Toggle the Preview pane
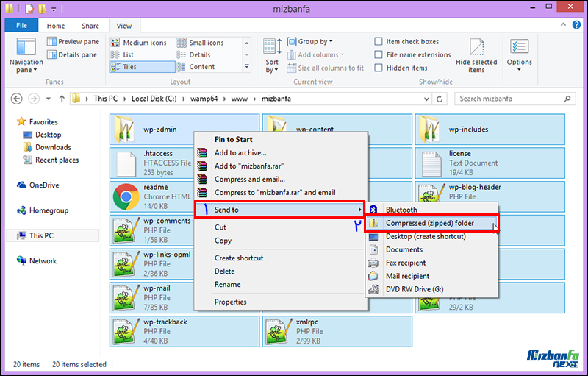This screenshot has height=376, width=588. (73, 42)
